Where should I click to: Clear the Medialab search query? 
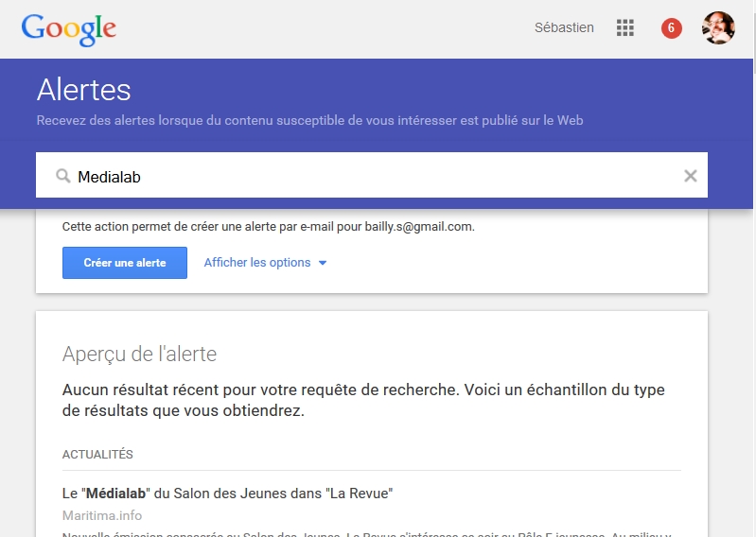click(691, 176)
